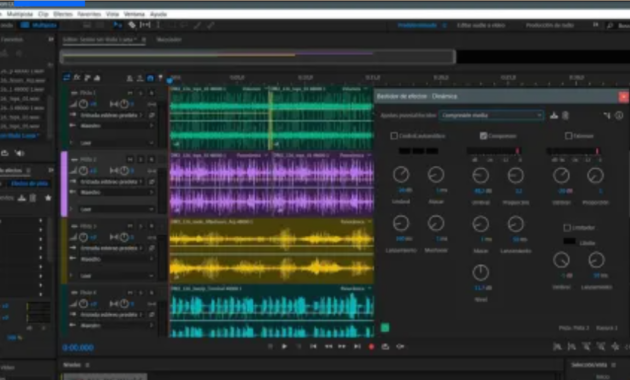Viewport: 630px width, 380px height.
Task: Mute Pista 4 with its M button
Action: [130, 292]
